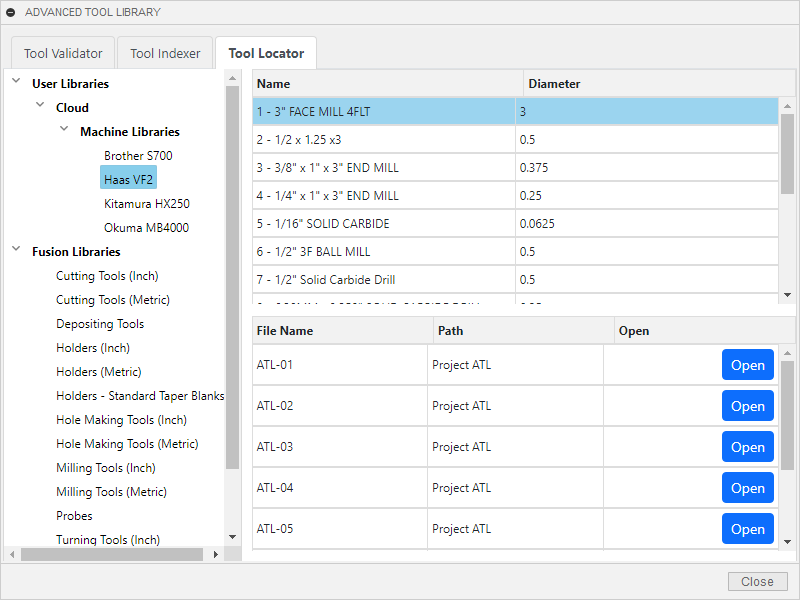Select the Probes library
Screen dimensions: 800x600
74,516
